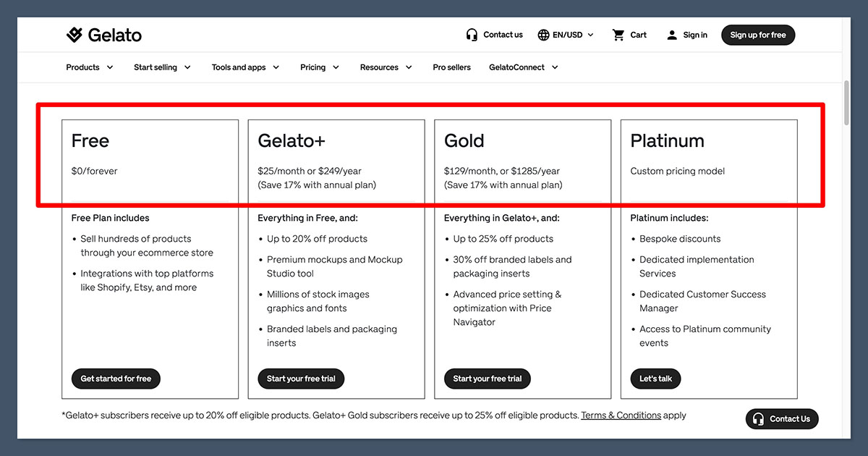Click the headset Contact us icon
Viewport: 868px width, 456px height.
point(471,34)
